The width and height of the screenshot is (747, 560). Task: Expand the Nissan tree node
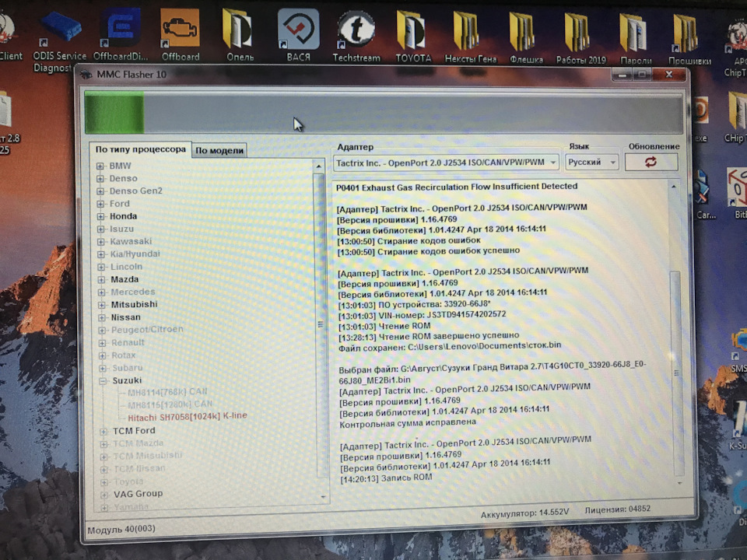[x=102, y=317]
